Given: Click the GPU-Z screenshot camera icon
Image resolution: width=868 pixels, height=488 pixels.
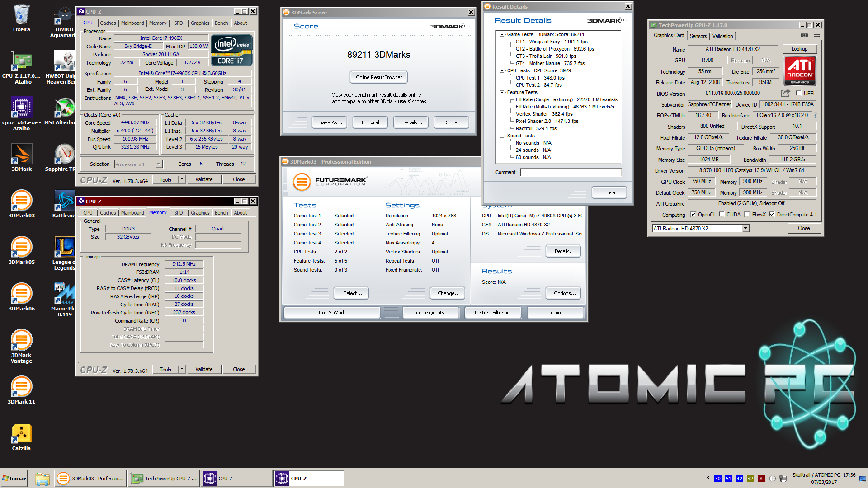Looking at the screenshot, I should click(x=804, y=35).
